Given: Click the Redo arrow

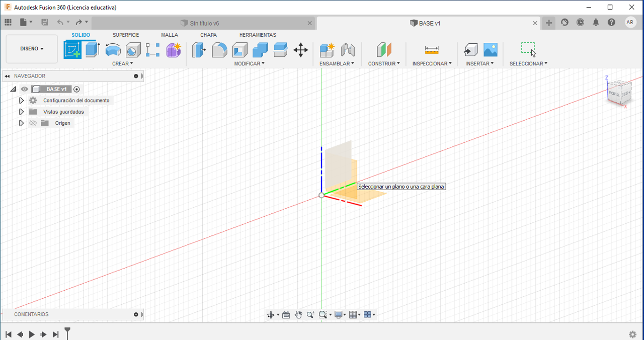Looking at the screenshot, I should click(78, 22).
